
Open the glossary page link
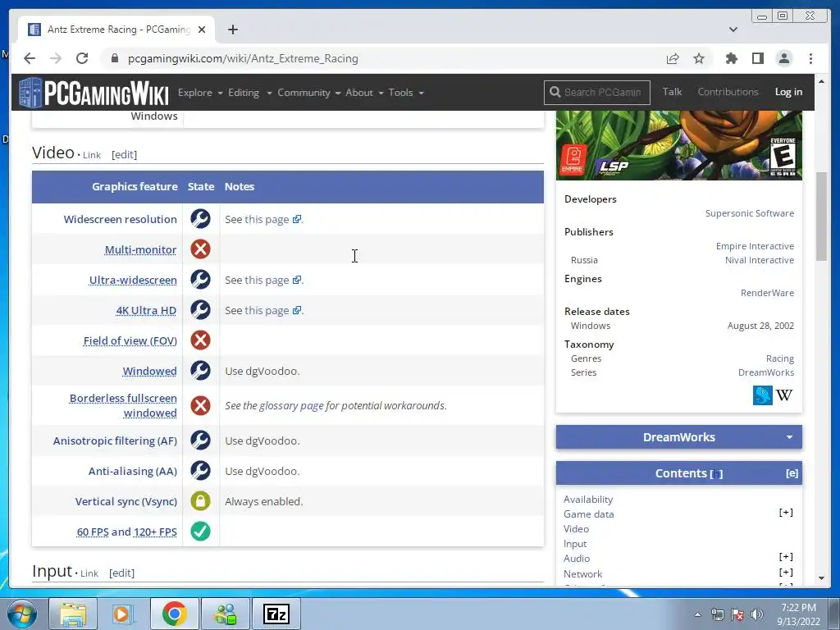[x=291, y=405]
